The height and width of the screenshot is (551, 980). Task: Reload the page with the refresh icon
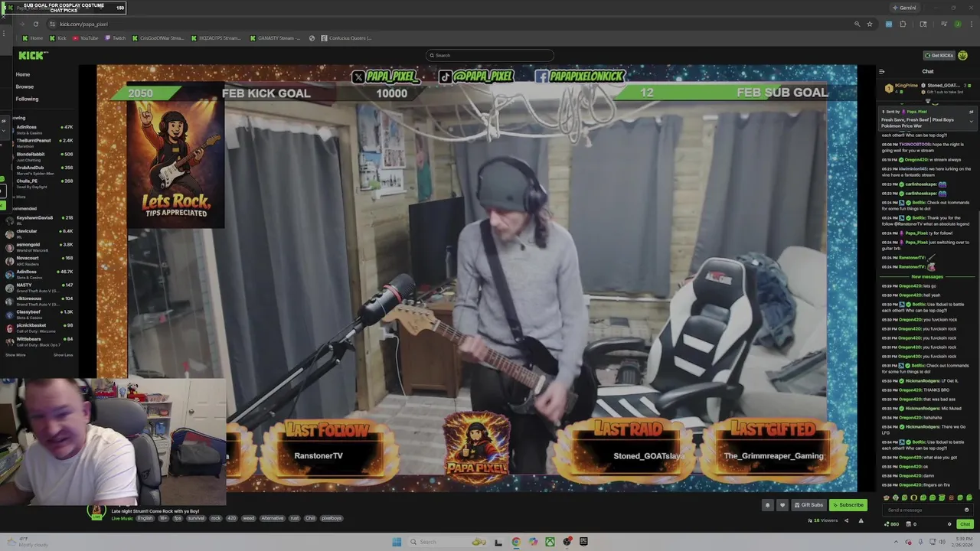pyautogui.click(x=35, y=24)
